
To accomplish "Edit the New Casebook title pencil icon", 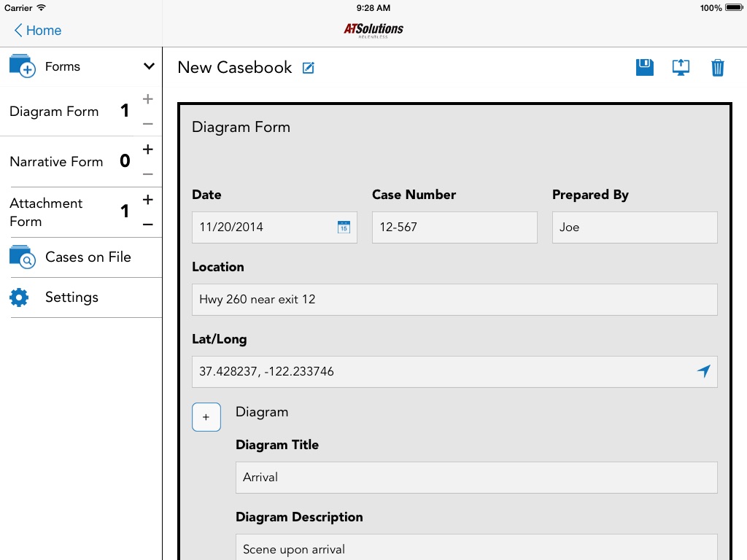I will pyautogui.click(x=309, y=68).
